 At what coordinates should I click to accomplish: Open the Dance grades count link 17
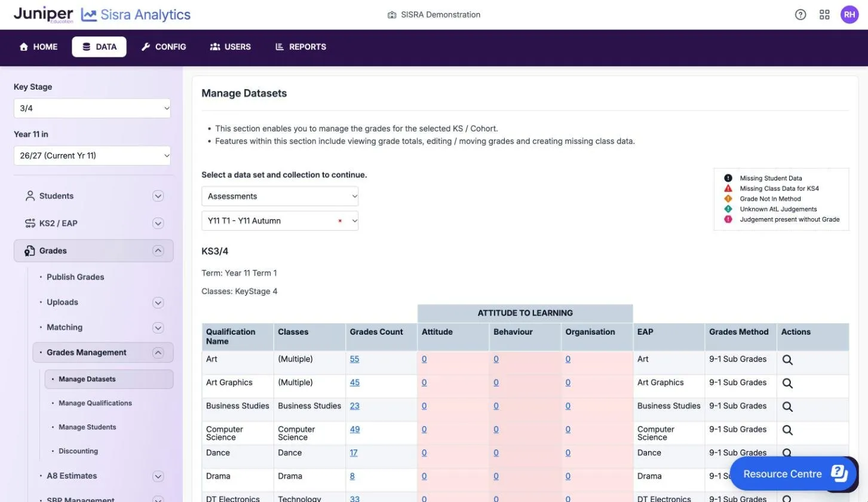tap(354, 452)
